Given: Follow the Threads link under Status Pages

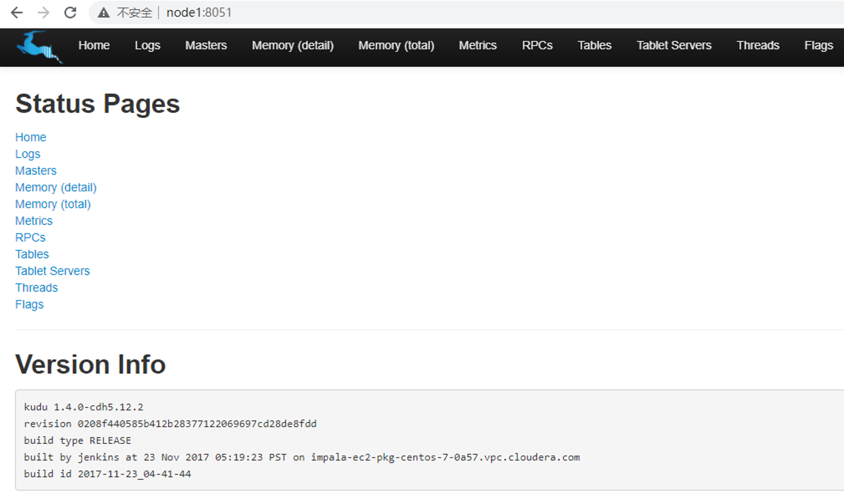Looking at the screenshot, I should coord(37,288).
